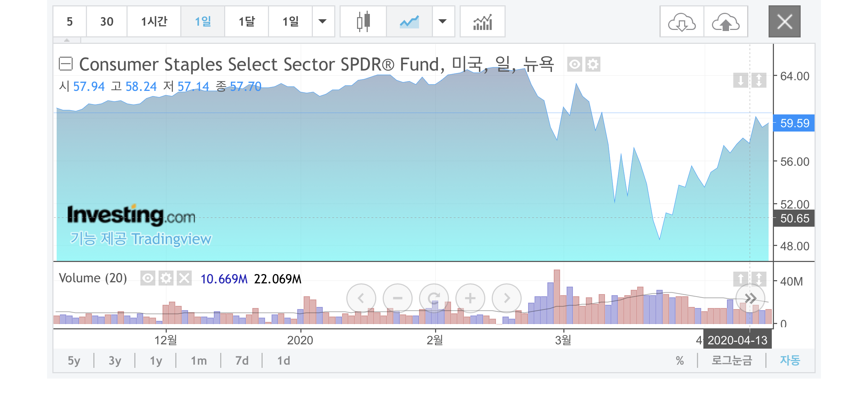The height and width of the screenshot is (401, 868).
Task: Open the indicators menu
Action: pos(482,21)
